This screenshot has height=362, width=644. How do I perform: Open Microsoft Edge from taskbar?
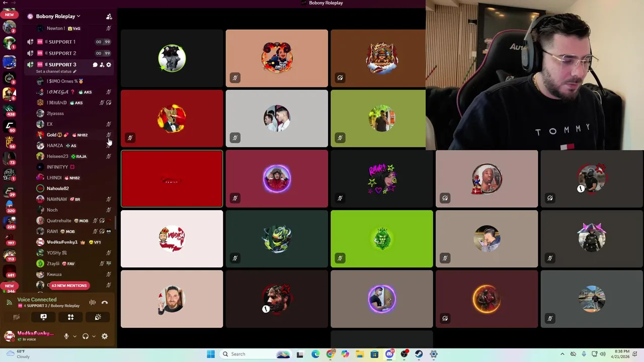pyautogui.click(x=315, y=354)
